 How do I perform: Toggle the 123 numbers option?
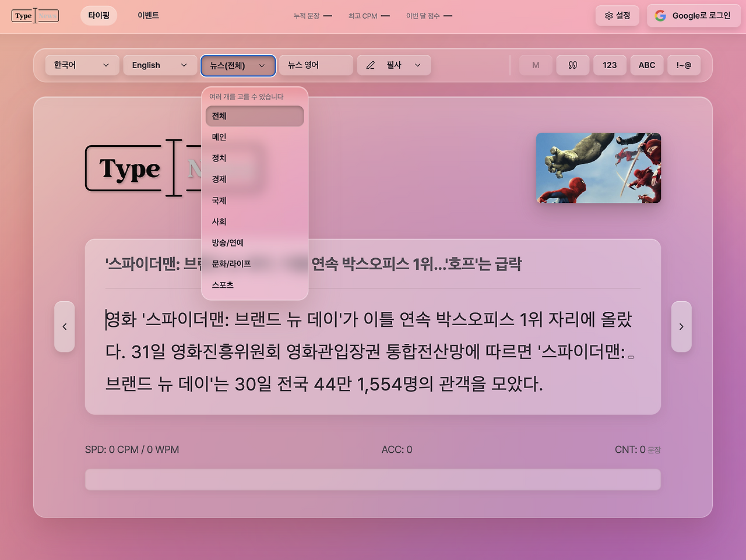[610, 65]
